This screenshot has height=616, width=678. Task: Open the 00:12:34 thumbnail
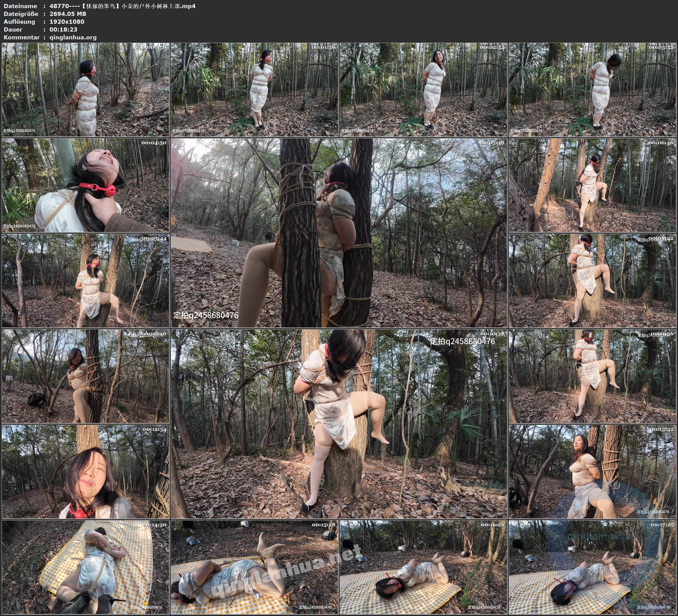pos(85,471)
